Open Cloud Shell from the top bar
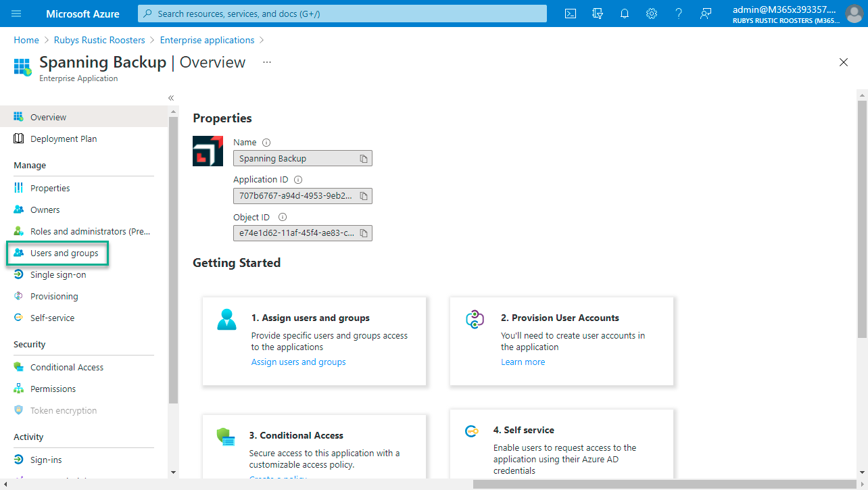Viewport: 868px width, 490px height. (571, 14)
